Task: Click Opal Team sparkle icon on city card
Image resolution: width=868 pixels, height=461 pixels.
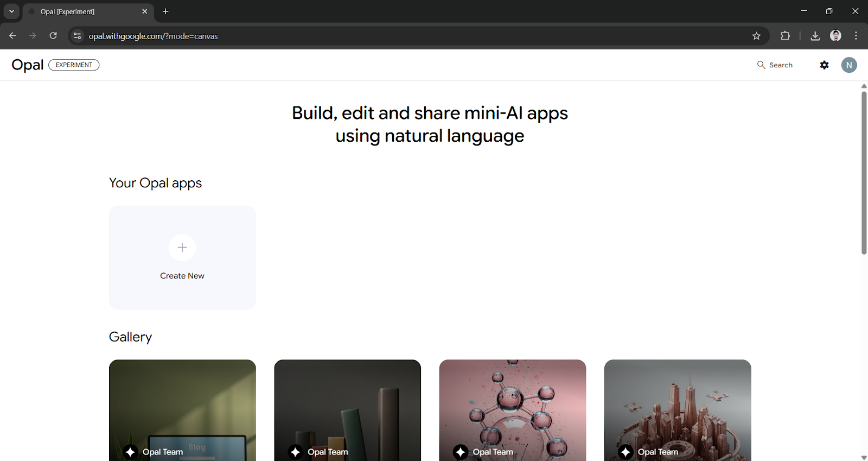Action: (626, 452)
